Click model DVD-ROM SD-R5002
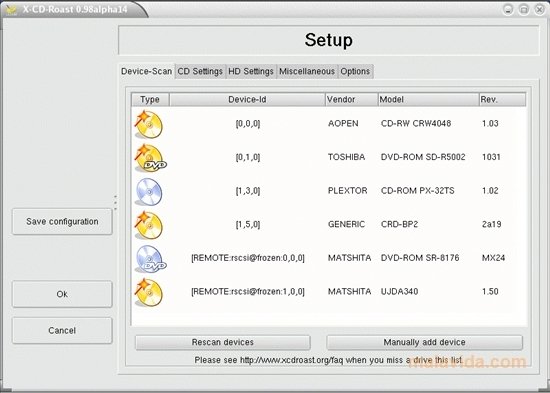Viewport: 550px width, 393px height. (423, 157)
